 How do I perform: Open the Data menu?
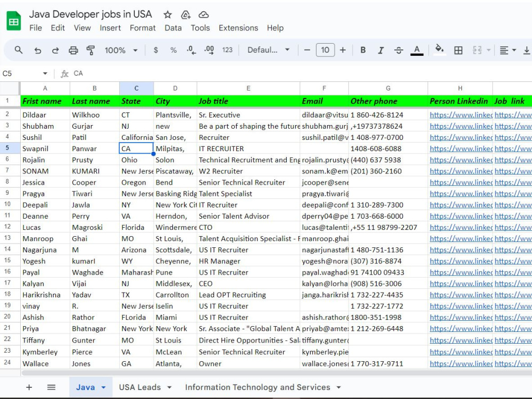click(173, 28)
